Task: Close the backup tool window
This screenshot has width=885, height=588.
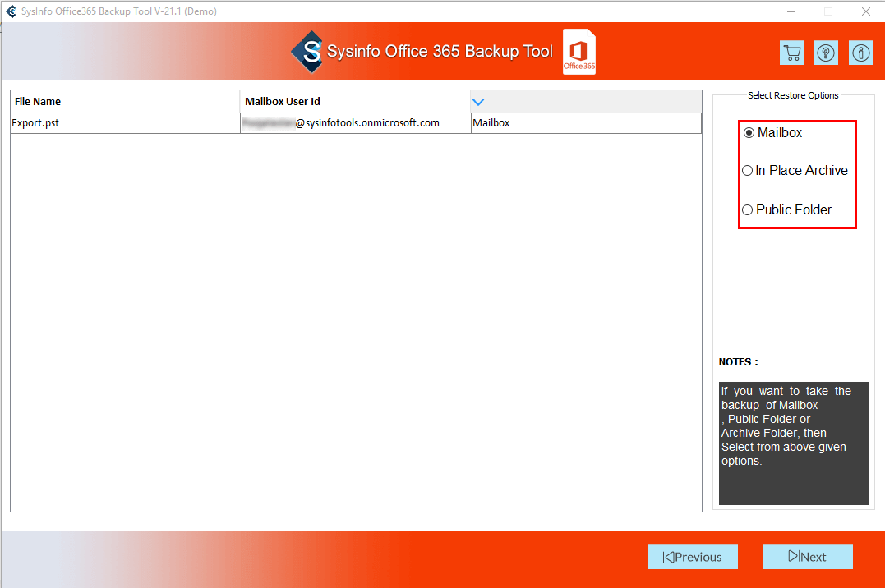Action: 866,11
